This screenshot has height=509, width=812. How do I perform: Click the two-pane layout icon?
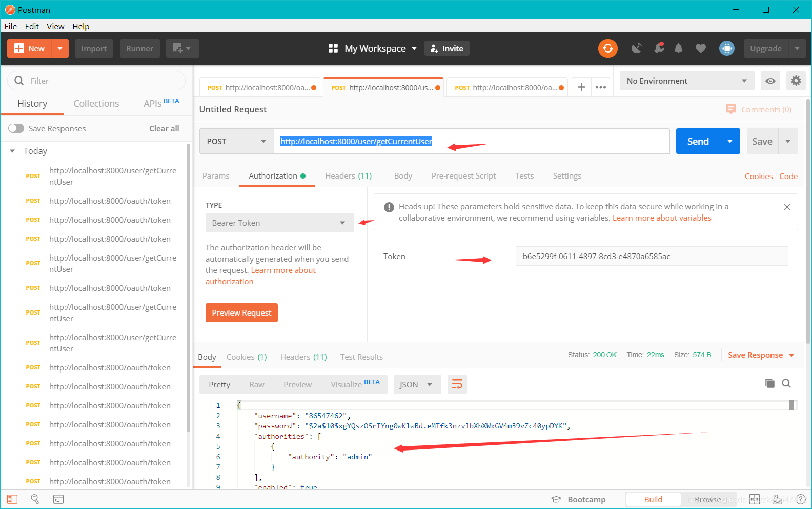(x=754, y=499)
